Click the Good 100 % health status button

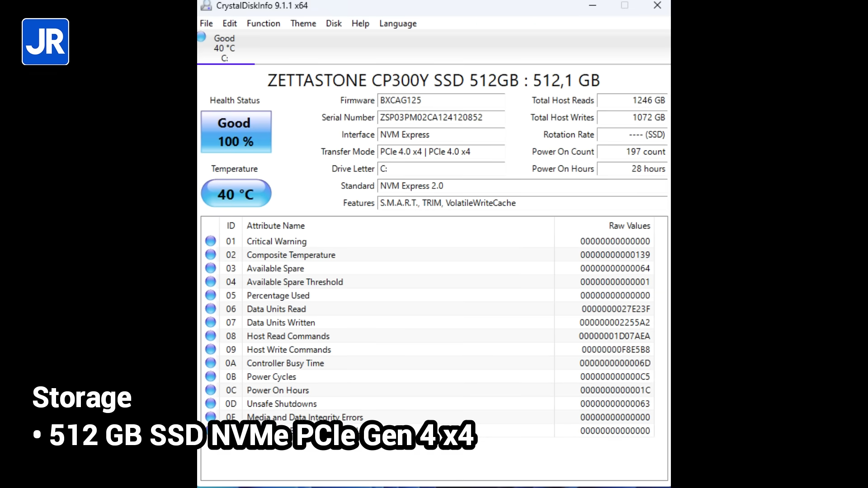(236, 132)
